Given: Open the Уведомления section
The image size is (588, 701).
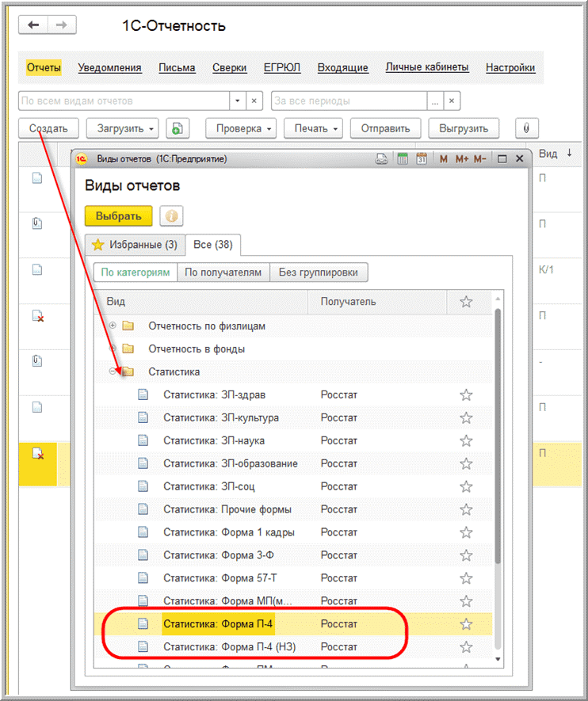Looking at the screenshot, I should [x=109, y=67].
